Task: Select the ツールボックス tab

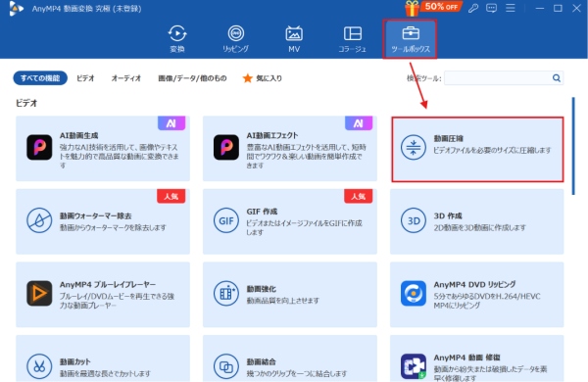Action: coord(411,39)
